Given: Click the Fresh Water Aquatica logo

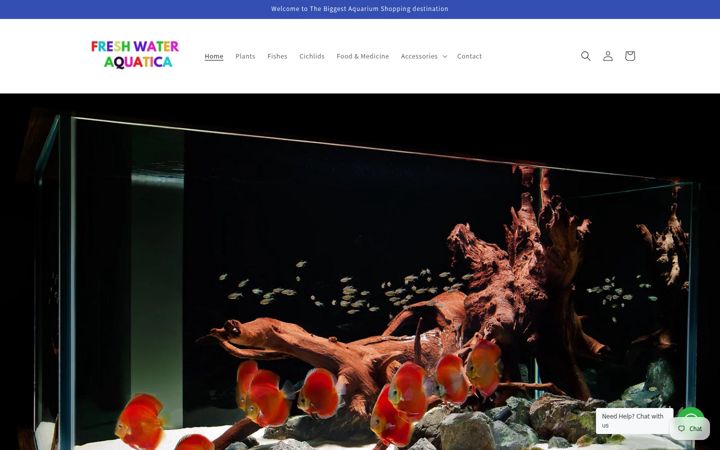Looking at the screenshot, I should [135, 54].
